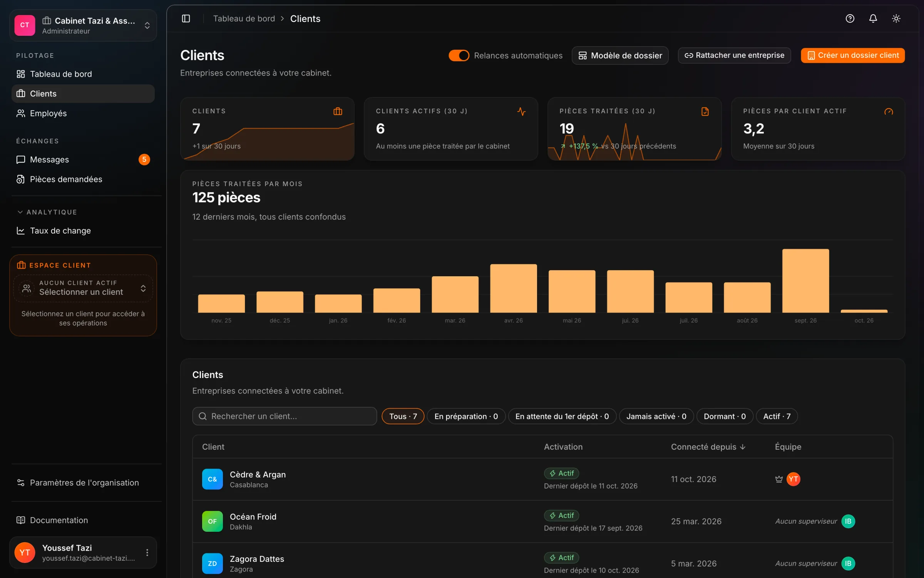Go to Employés in sidebar
Image resolution: width=924 pixels, height=578 pixels.
(83, 113)
